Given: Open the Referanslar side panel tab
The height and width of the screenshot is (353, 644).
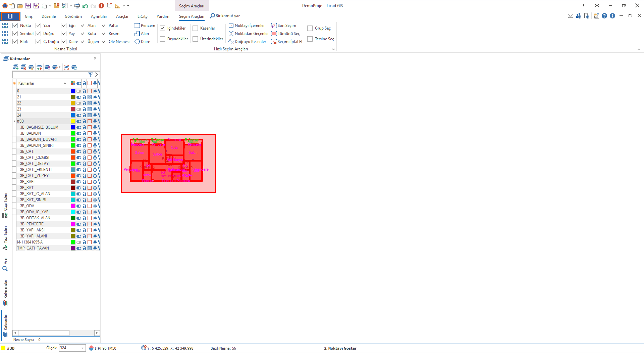Looking at the screenshot, I should [x=5, y=293].
